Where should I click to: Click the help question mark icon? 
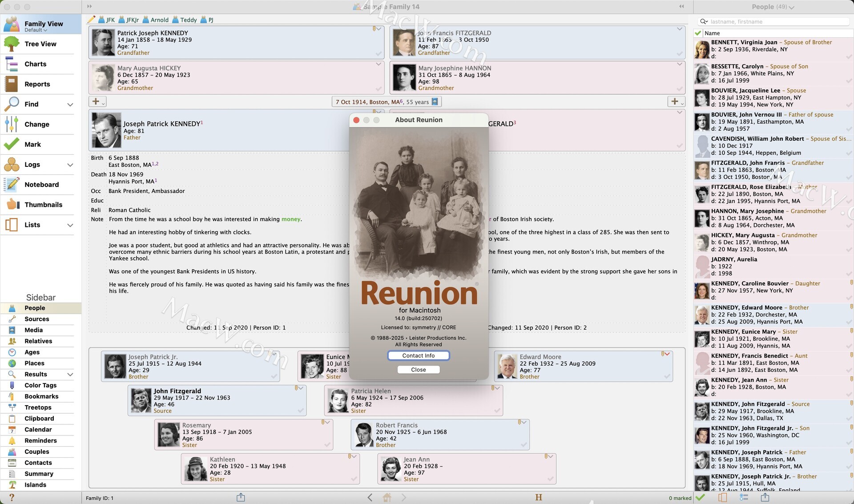12,498
